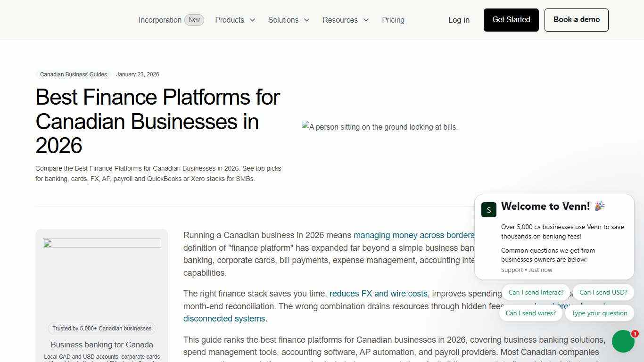The width and height of the screenshot is (644, 362).
Task: Click the Canadian Business Guides tag
Action: 73,74
